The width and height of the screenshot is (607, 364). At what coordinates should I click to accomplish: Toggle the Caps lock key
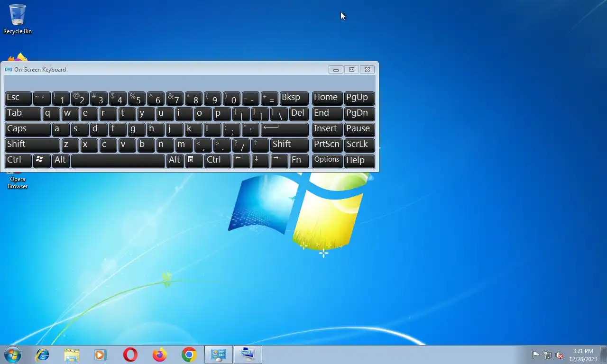coord(28,129)
